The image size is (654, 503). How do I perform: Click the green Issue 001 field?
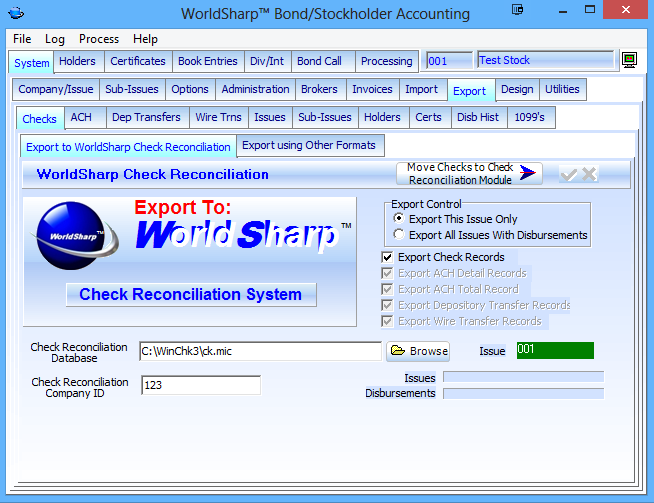pyautogui.click(x=555, y=351)
